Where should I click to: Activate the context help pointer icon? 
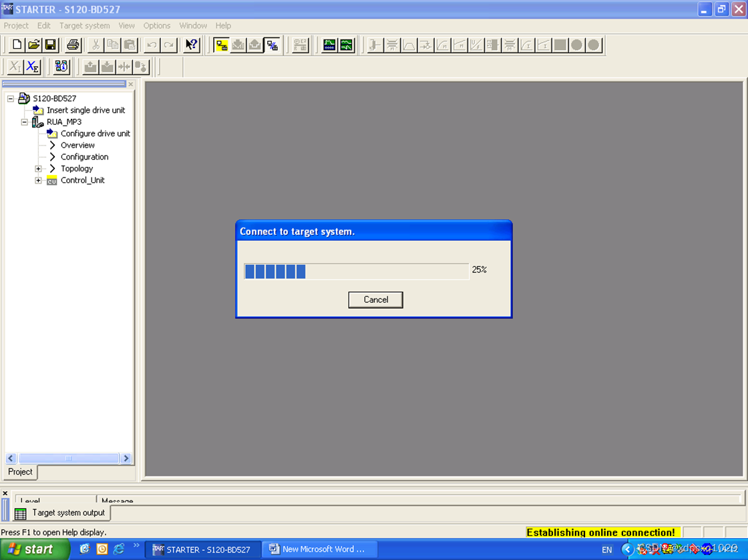[x=191, y=45]
